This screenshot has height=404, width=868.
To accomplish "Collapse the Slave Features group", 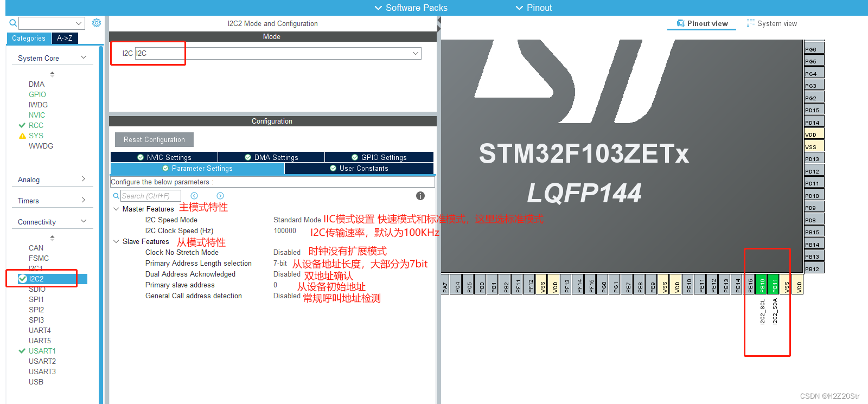I will point(116,241).
